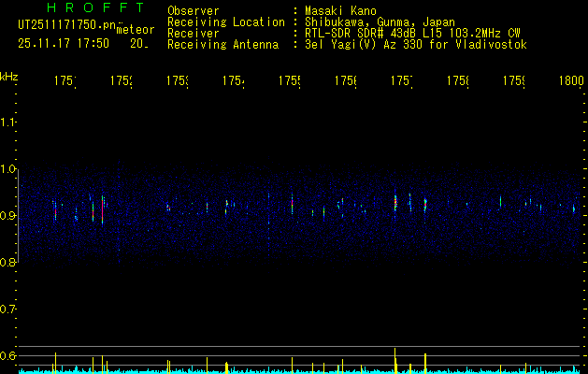Click the strong meteor echo just before 1757

(394, 201)
